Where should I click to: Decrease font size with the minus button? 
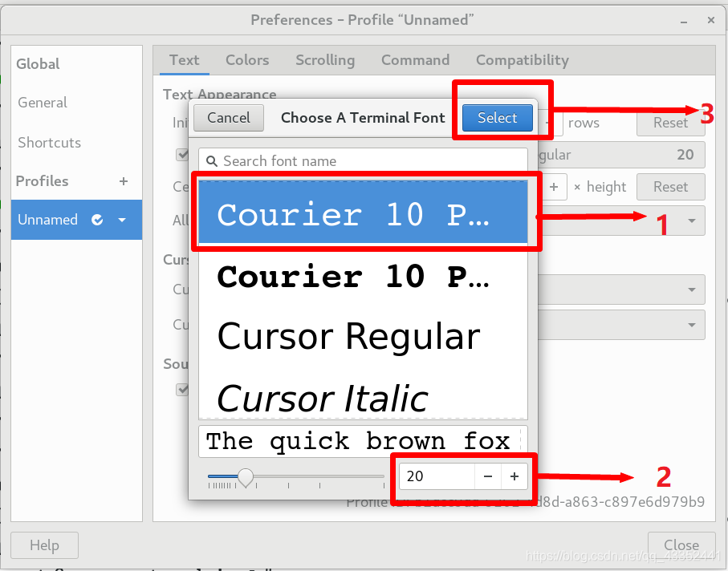pos(487,476)
